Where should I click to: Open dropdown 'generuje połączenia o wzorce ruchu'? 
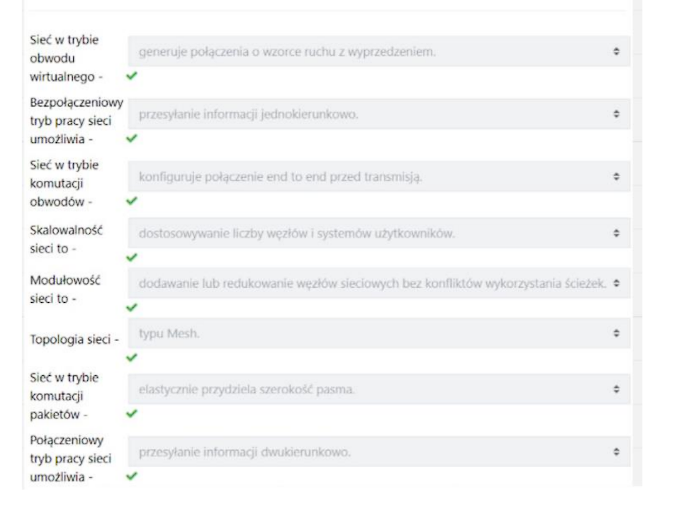pyautogui.click(x=379, y=51)
